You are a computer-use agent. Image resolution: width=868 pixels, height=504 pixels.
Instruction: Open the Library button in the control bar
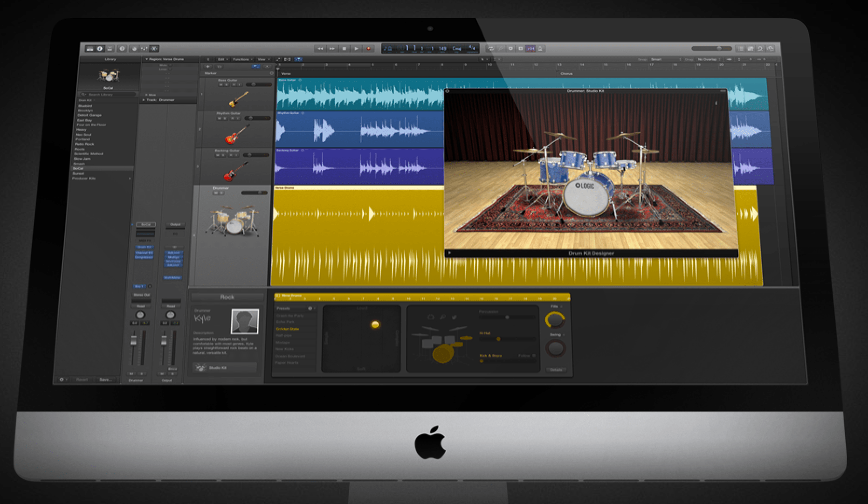90,48
